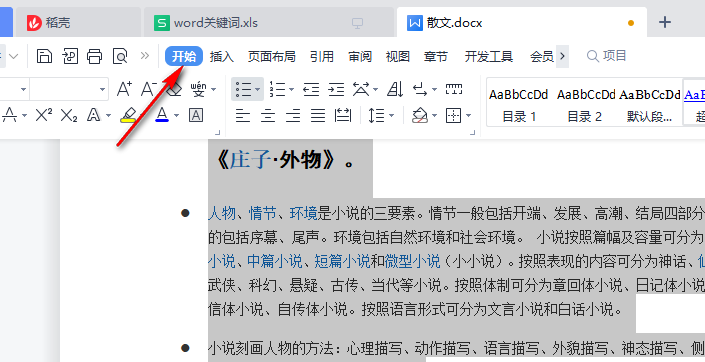Image resolution: width=705 pixels, height=362 pixels.
Task: Click the line spacing icon
Action: 376,116
